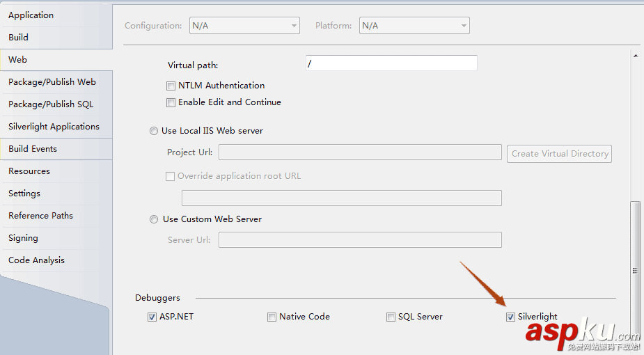
Task: Enable the SQL Server debugger
Action: [x=391, y=317]
